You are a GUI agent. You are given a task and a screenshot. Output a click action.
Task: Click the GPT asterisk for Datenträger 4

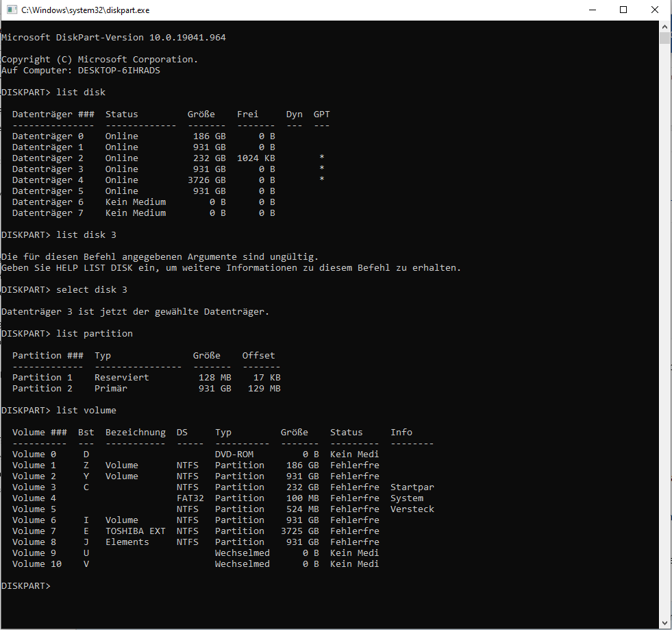[x=322, y=179]
